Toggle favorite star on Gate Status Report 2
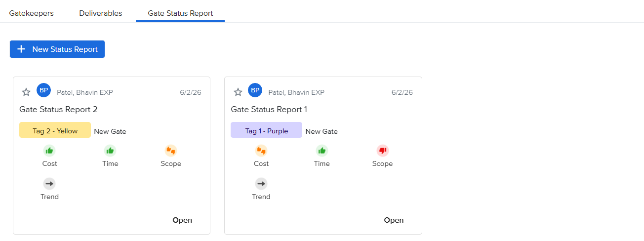The width and height of the screenshot is (644, 241). pos(26,92)
